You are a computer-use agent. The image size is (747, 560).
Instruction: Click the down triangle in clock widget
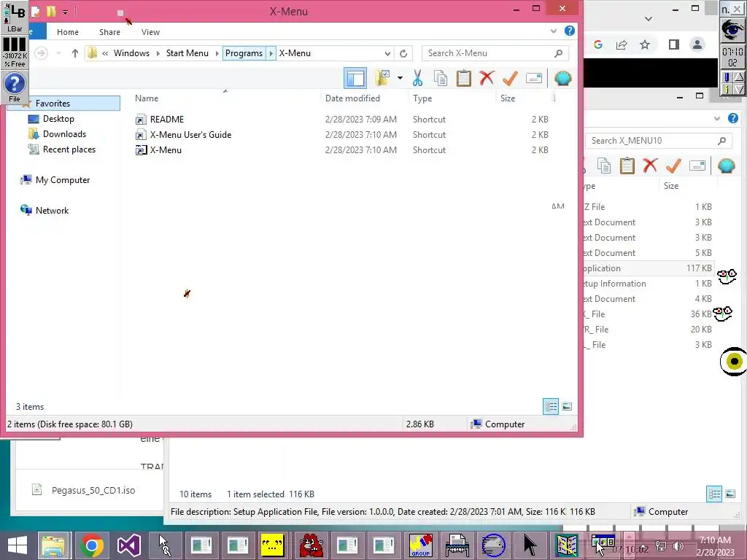tap(738, 88)
